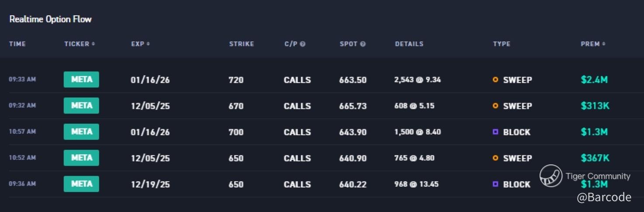Click the purple block square icon for 700 strike
This screenshot has width=644, height=212.
tap(495, 132)
